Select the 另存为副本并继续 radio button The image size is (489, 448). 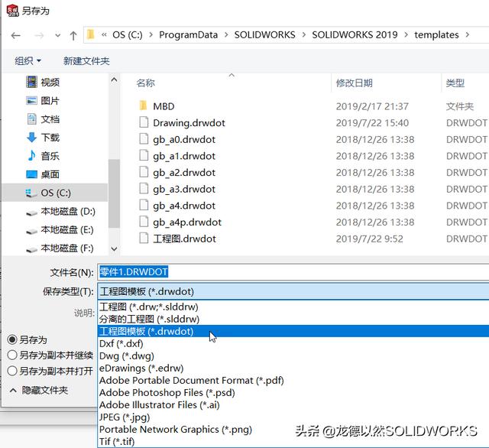point(12,355)
